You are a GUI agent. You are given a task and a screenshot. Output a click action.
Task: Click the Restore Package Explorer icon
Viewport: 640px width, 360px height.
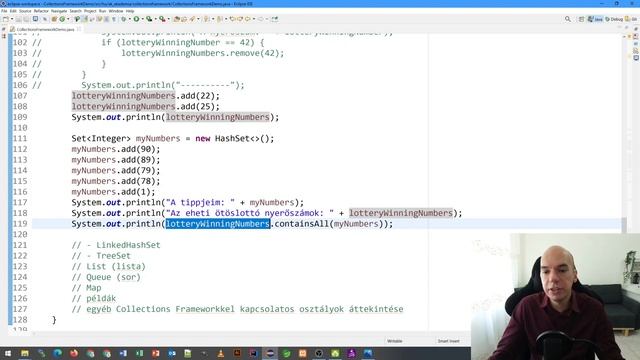click(x=4, y=29)
